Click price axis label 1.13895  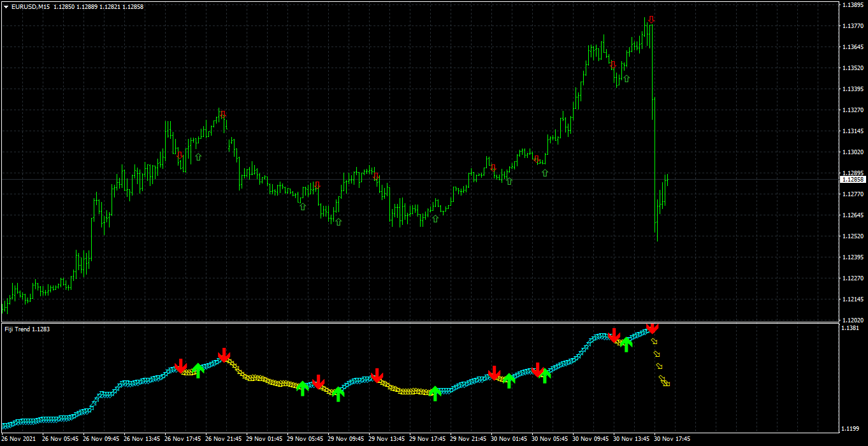pyautogui.click(x=853, y=5)
